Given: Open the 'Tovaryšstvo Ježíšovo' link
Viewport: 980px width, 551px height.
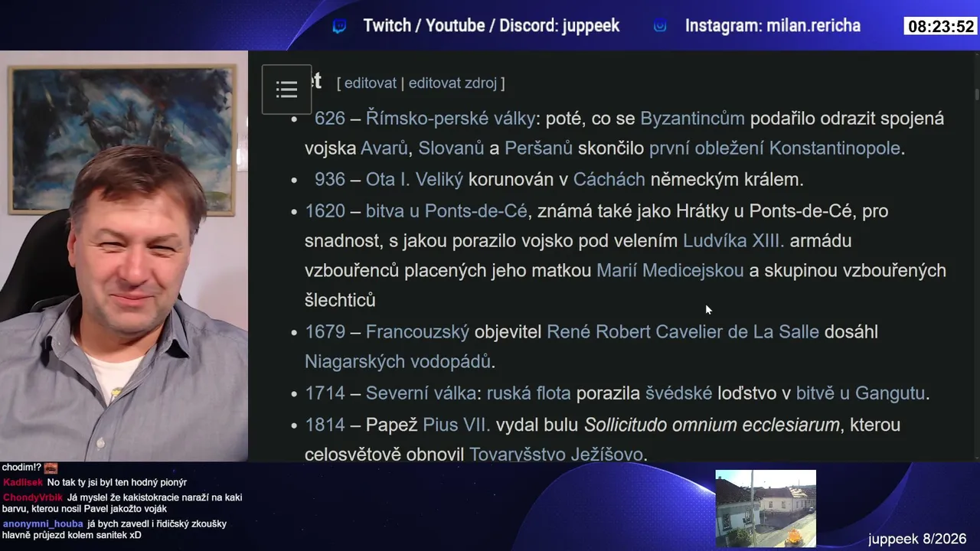Looking at the screenshot, I should click(x=556, y=455).
